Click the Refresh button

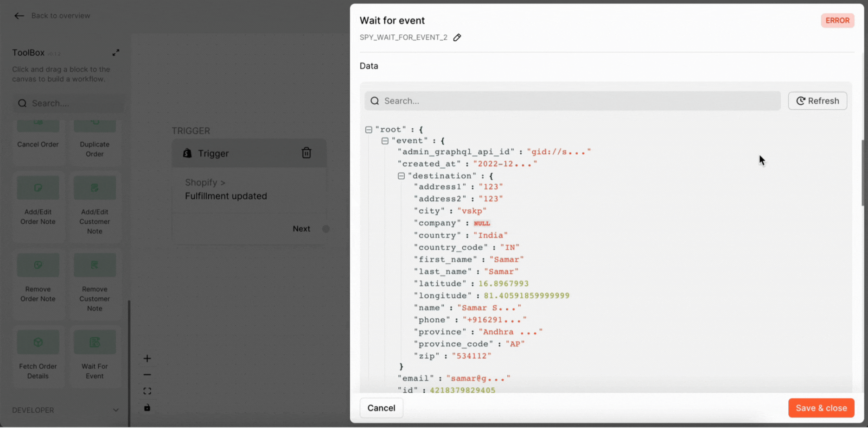point(817,101)
